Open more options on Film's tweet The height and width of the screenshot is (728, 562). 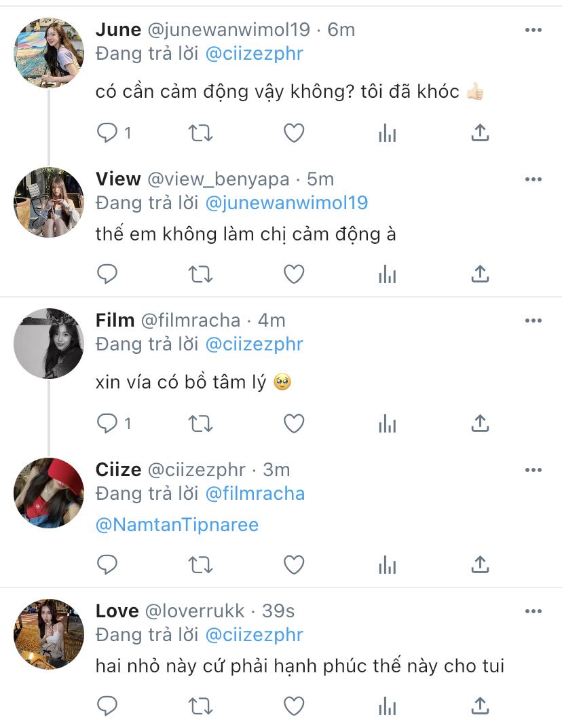[x=533, y=321]
